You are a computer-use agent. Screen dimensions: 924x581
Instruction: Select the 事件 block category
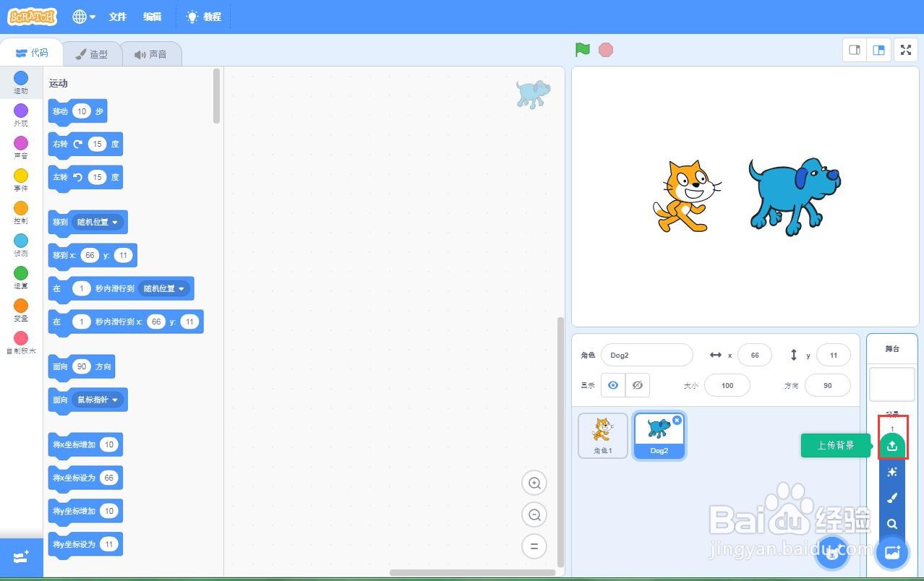click(x=21, y=180)
